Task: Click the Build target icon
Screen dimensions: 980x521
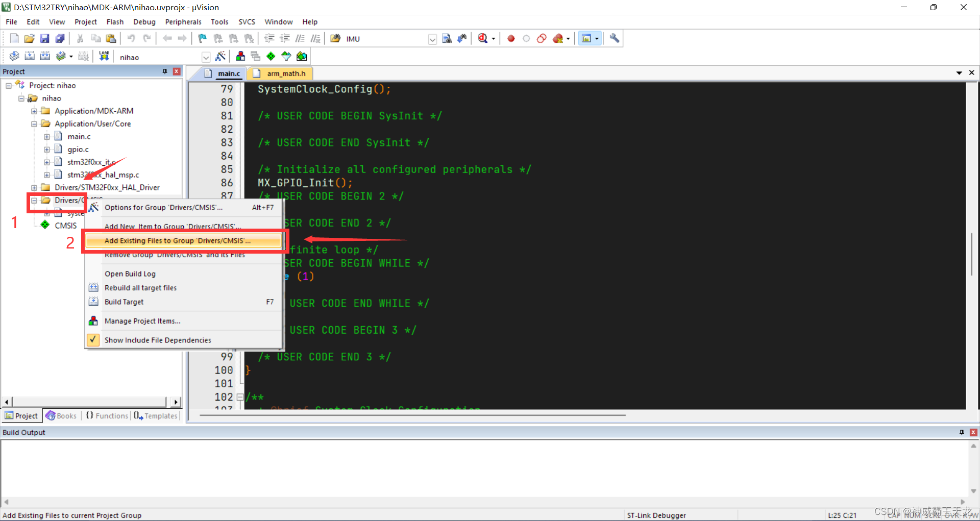Action: click(x=30, y=56)
